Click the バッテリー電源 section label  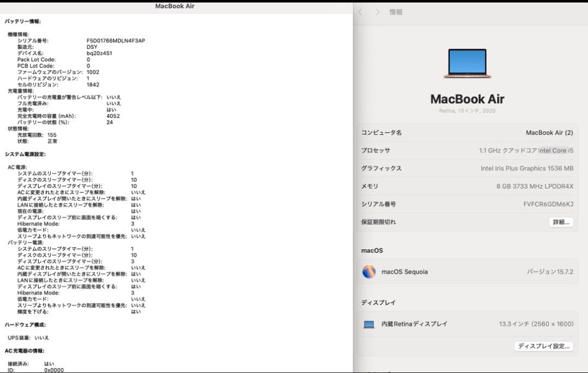pyautogui.click(x=26, y=243)
